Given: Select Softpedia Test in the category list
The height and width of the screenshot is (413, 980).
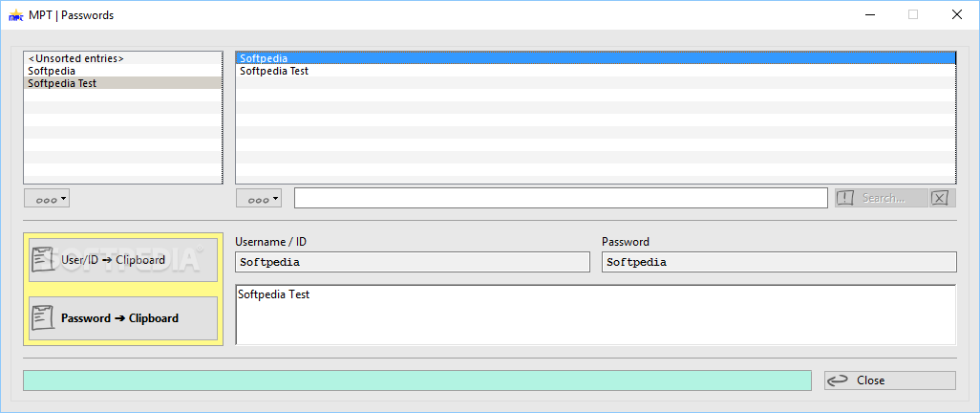Looking at the screenshot, I should [x=123, y=83].
